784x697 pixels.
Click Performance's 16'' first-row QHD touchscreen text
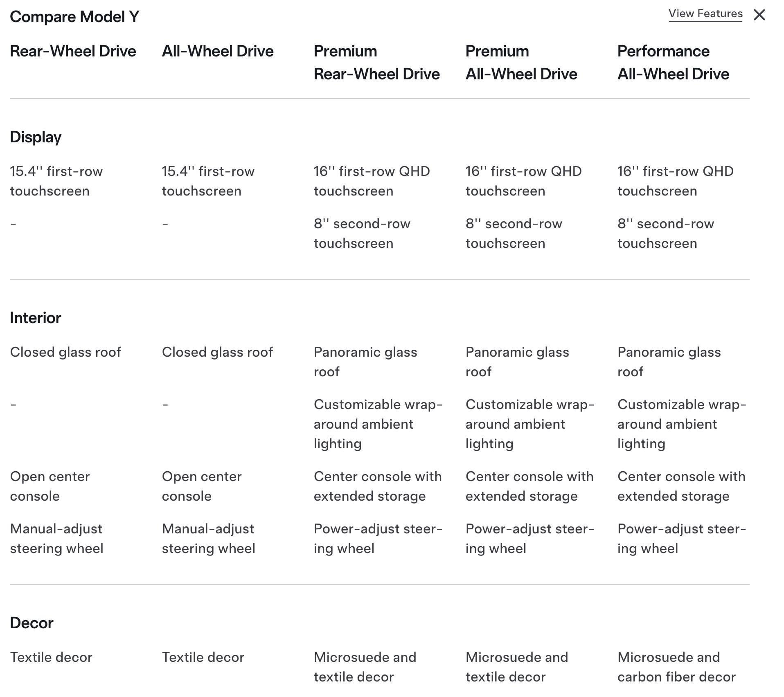coord(675,181)
